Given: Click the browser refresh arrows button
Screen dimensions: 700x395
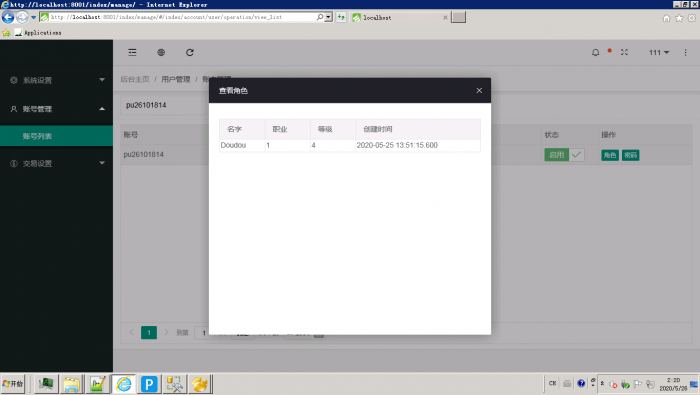Looking at the screenshot, I should [x=341, y=17].
